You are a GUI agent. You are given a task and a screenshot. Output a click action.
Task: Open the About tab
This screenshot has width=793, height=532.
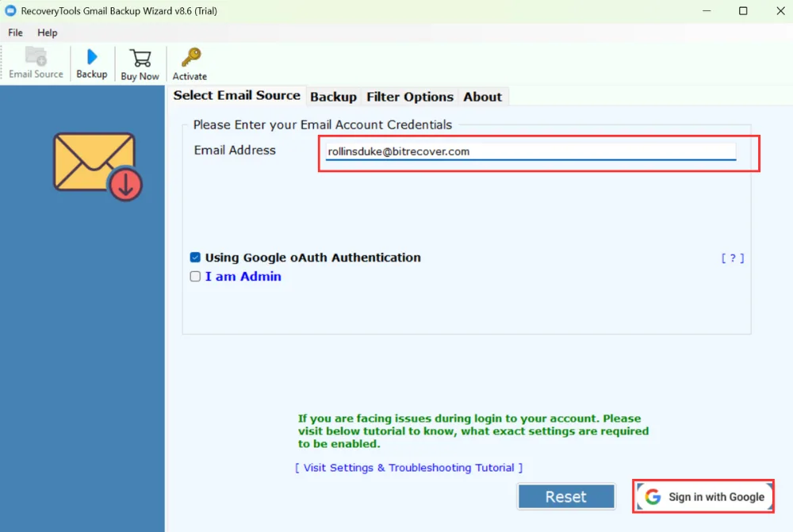[x=482, y=97]
